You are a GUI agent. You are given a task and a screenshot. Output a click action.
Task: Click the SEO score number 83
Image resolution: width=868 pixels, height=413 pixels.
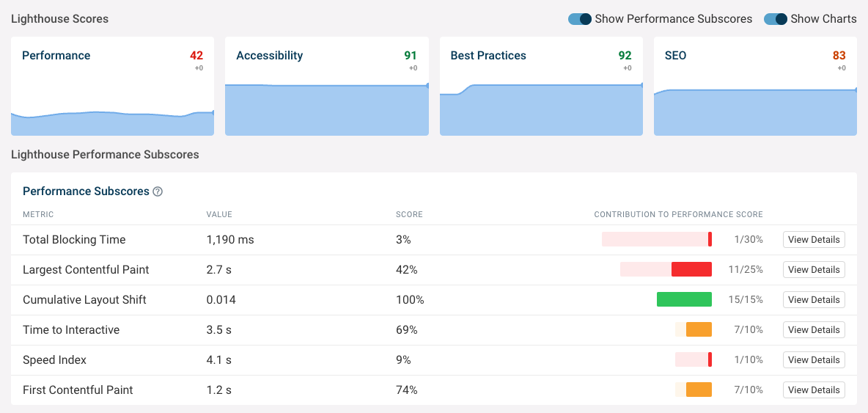coord(839,55)
